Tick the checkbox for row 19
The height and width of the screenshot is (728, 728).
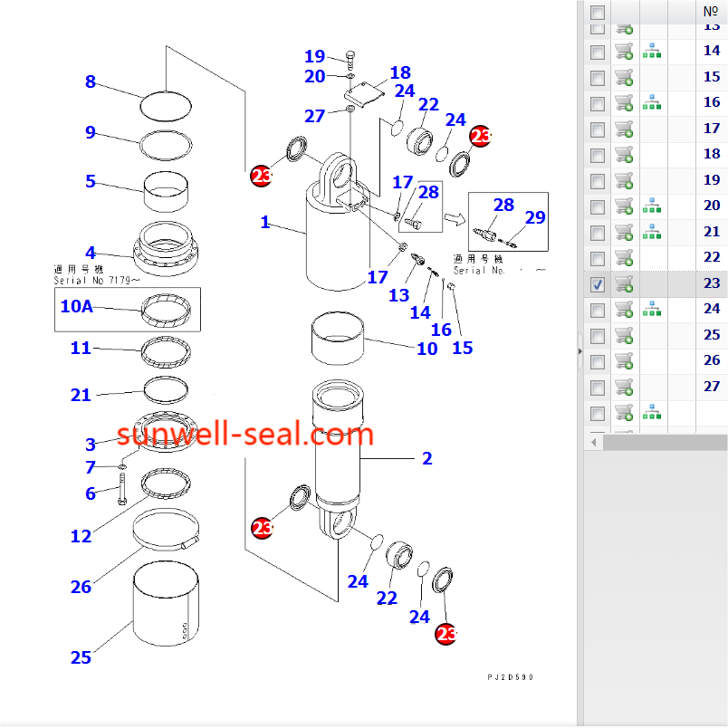(x=598, y=181)
